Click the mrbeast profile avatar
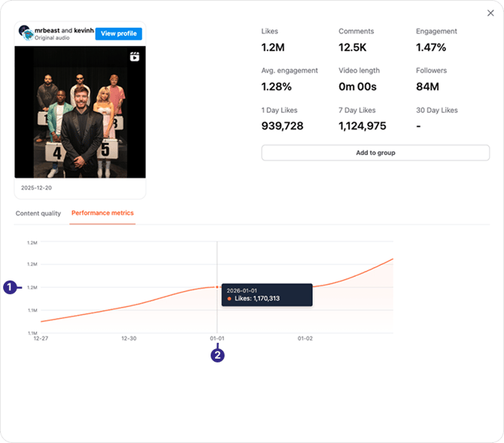The height and width of the screenshot is (443, 504). (x=25, y=33)
